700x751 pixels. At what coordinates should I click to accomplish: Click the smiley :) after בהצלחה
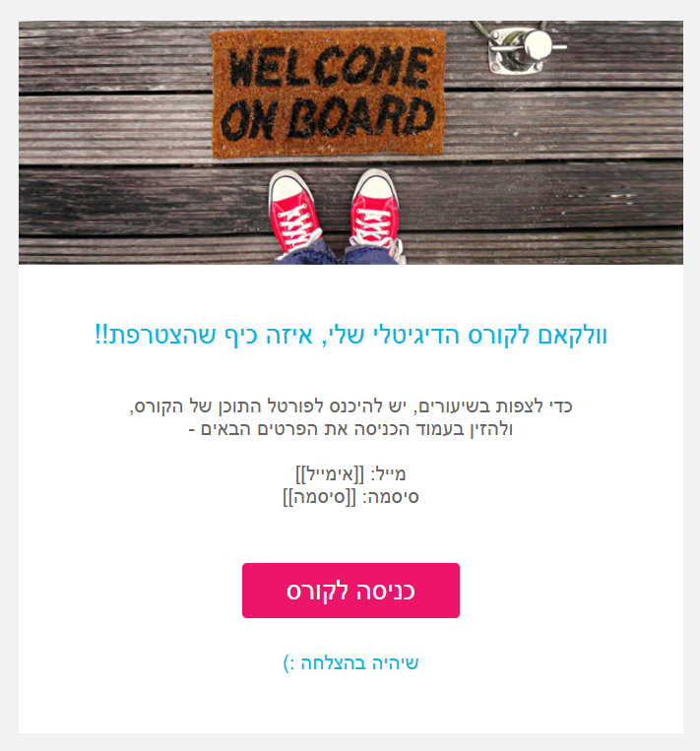288,663
